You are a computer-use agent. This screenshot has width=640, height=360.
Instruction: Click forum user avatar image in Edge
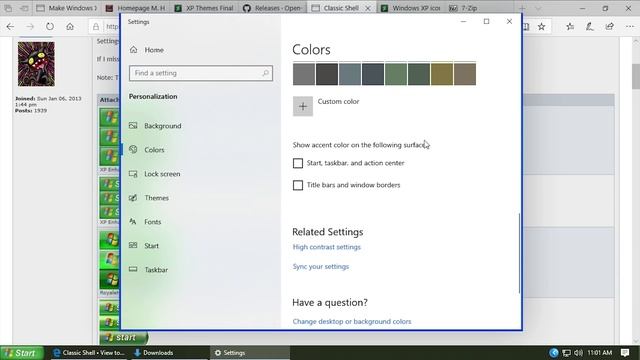point(36,64)
